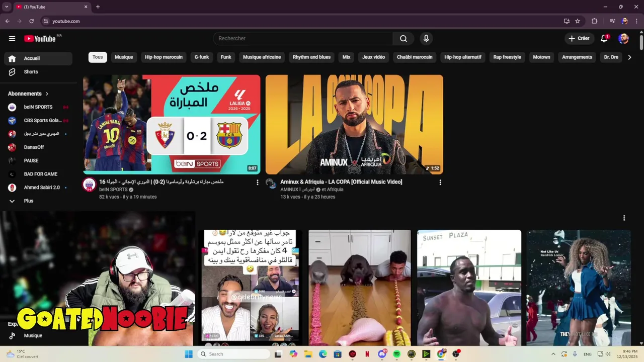
Task: Click AMINUX channel avatar under video
Action: [x=271, y=184]
